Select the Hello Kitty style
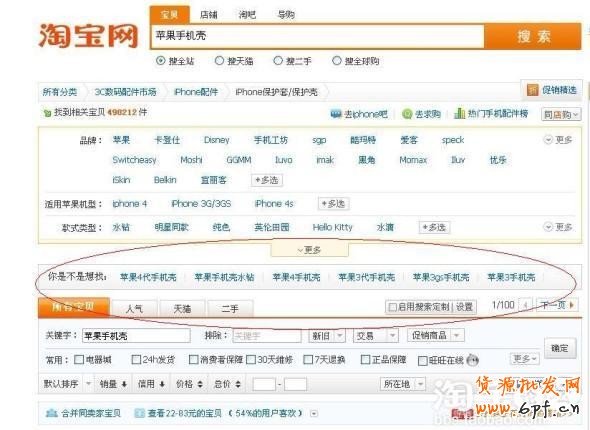 333,227
